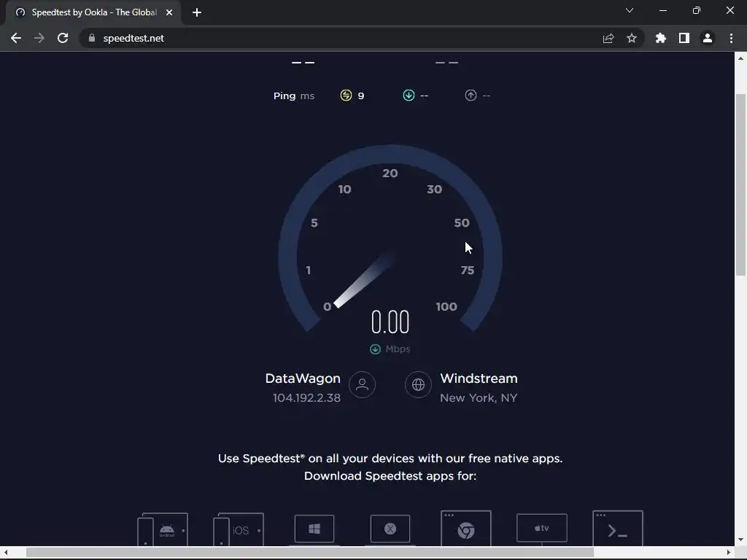Open the Chrome Speedtest extension icon
The image size is (747, 560).
pos(466,529)
